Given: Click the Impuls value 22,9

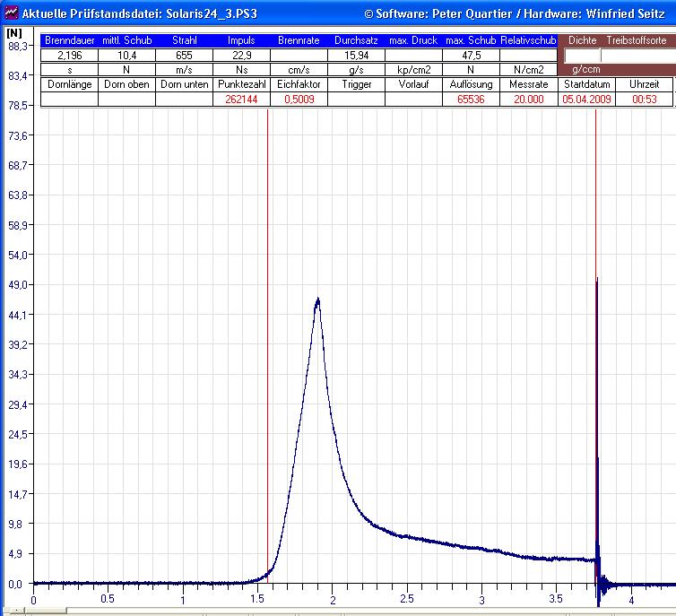Looking at the screenshot, I should coord(241,55).
